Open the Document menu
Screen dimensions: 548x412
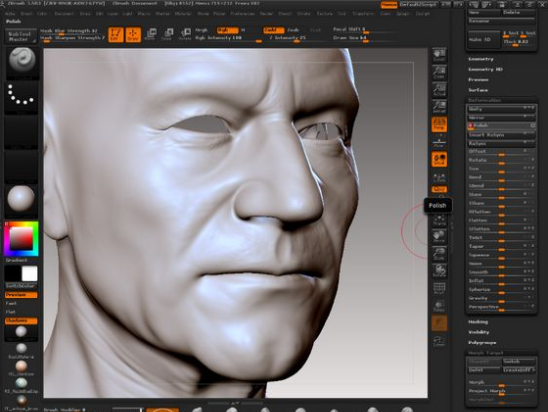(x=64, y=14)
